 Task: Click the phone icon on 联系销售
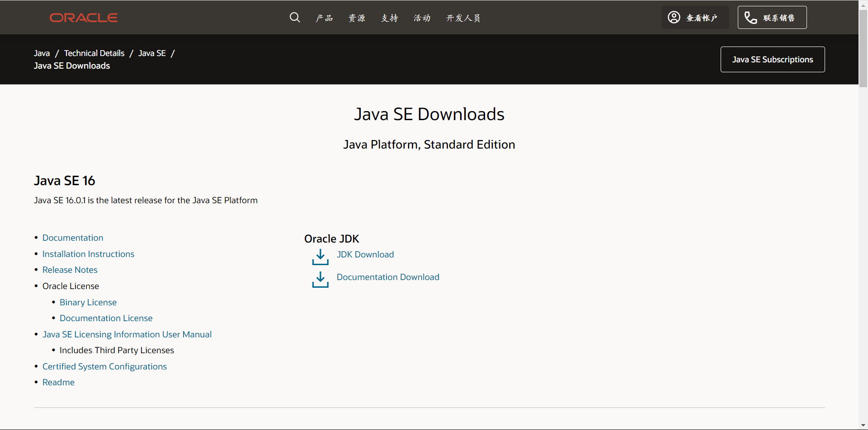pyautogui.click(x=750, y=18)
